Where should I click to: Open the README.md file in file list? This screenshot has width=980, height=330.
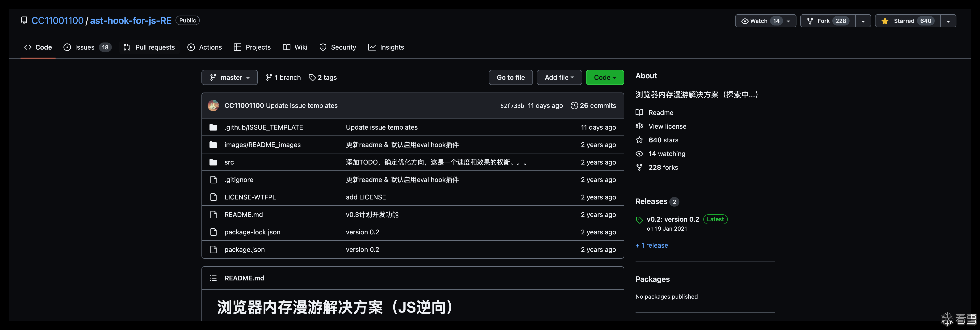click(x=243, y=215)
